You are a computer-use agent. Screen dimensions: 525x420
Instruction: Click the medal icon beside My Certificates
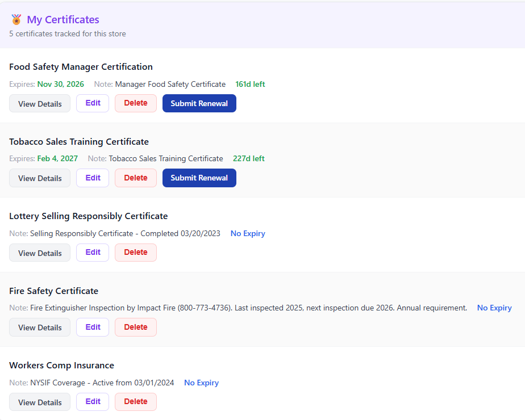(x=16, y=20)
